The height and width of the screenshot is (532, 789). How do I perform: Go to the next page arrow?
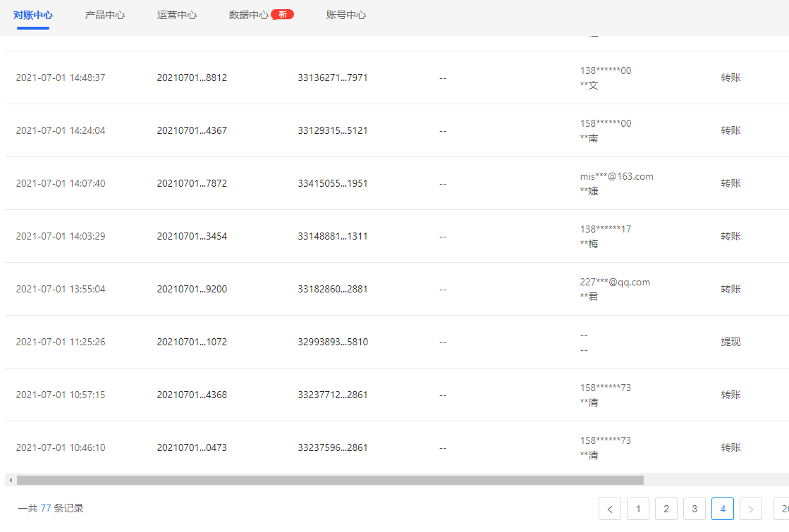click(x=751, y=509)
